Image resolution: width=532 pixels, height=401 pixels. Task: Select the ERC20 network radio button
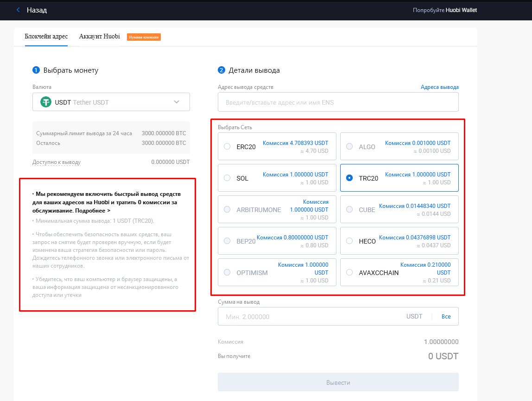coord(227,147)
